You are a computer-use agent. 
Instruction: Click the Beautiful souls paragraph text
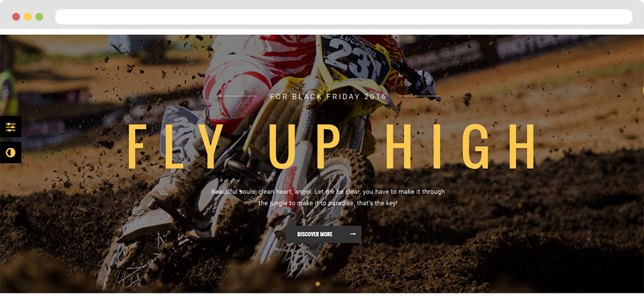click(328, 197)
